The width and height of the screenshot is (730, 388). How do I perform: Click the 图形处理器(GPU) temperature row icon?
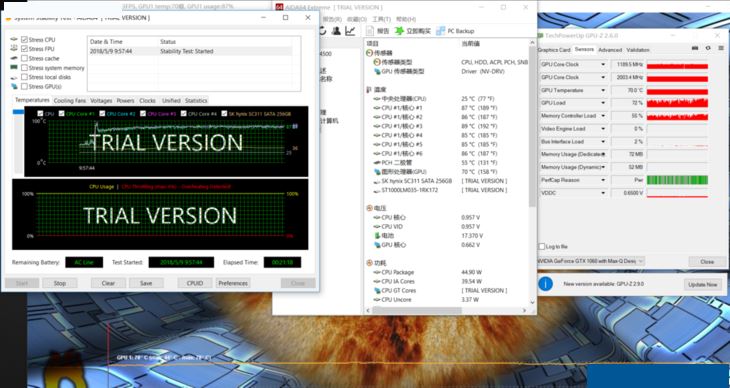(x=377, y=172)
